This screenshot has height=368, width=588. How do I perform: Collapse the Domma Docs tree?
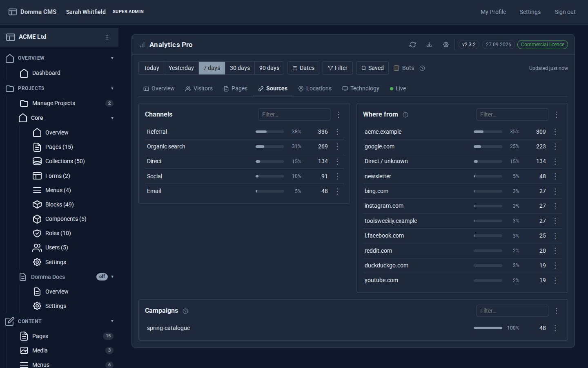pos(112,277)
